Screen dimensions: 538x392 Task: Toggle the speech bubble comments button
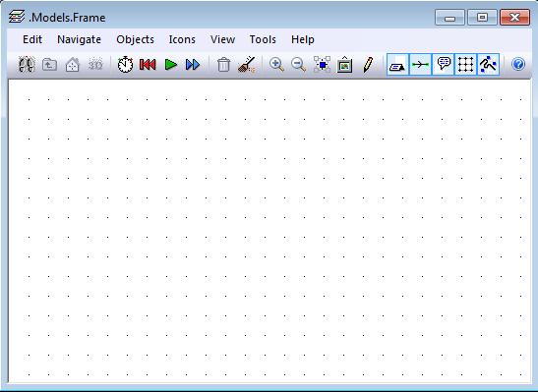coord(444,65)
